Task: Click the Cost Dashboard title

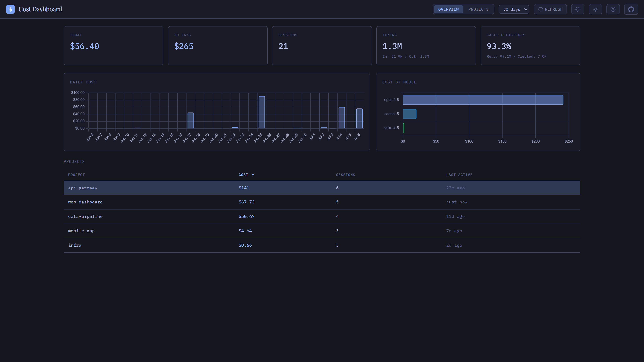Action: pyautogui.click(x=40, y=9)
